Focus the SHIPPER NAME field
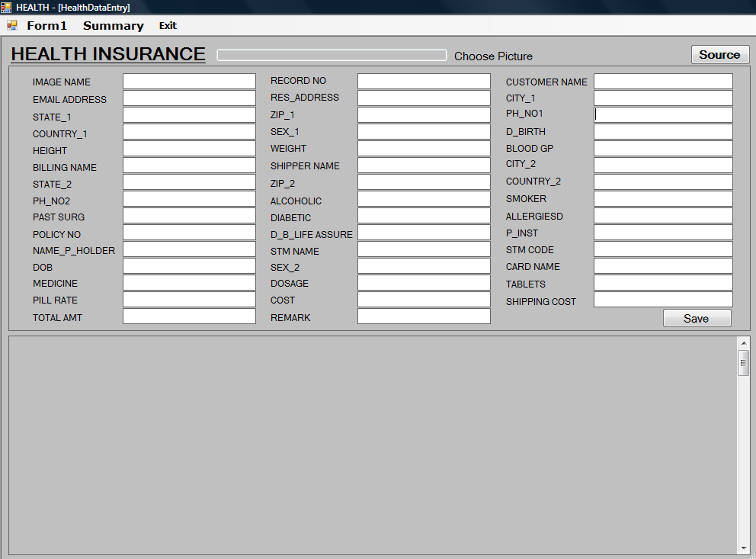This screenshot has width=756, height=559. (424, 165)
